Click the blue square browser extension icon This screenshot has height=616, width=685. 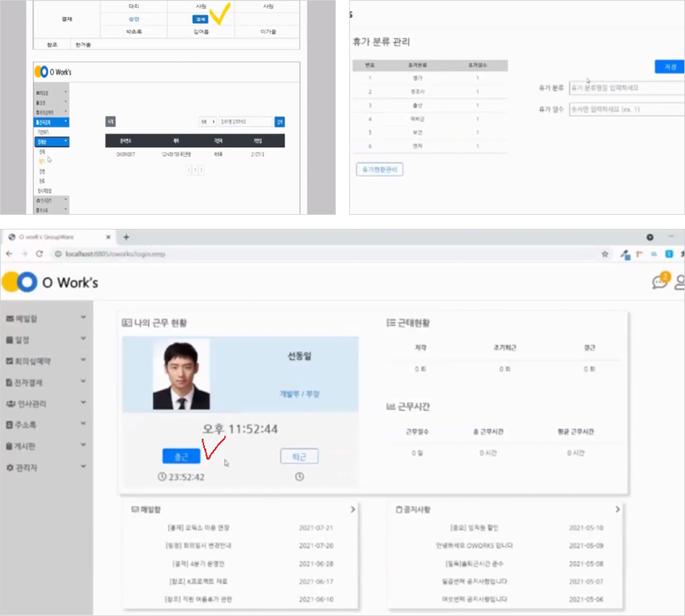[x=669, y=254]
